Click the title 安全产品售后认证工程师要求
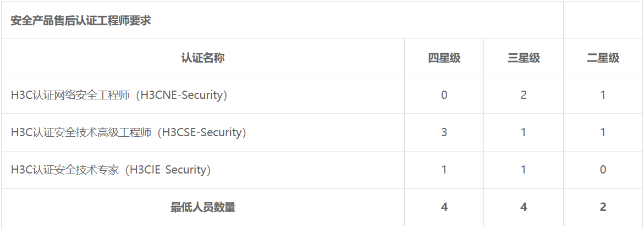The width and height of the screenshot is (644, 229). coord(80,21)
